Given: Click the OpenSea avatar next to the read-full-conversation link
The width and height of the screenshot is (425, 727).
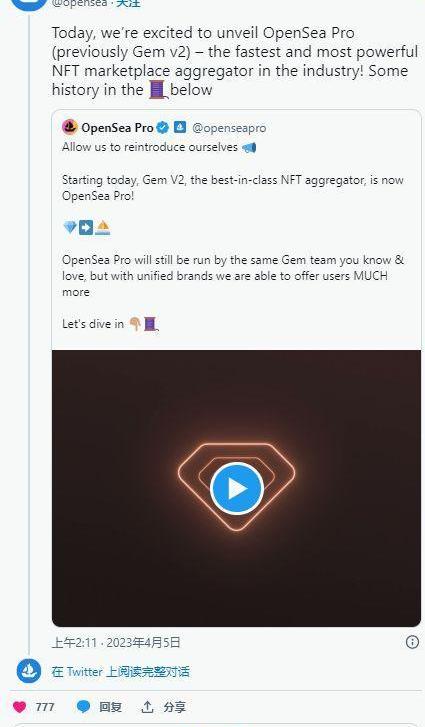Looking at the screenshot, I should [x=29, y=671].
